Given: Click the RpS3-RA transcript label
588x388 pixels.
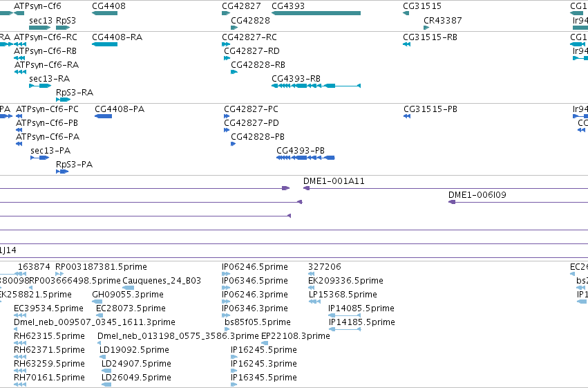Looking at the screenshot, I should [74, 93].
